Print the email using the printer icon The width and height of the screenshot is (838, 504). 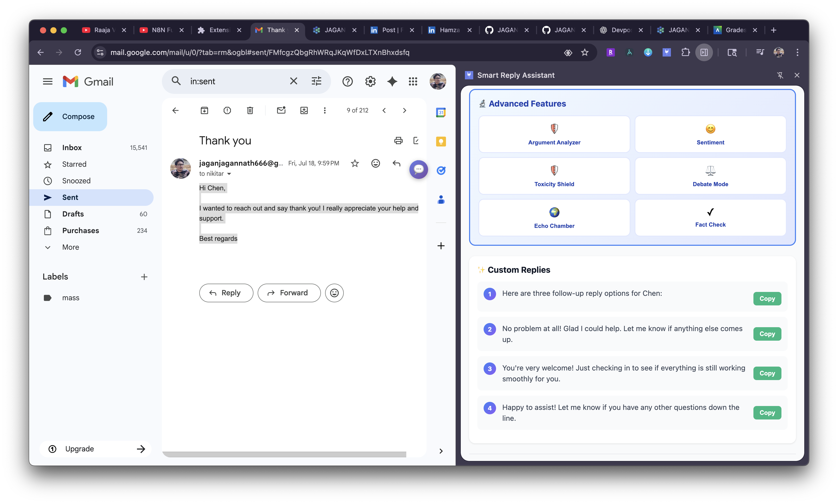pos(398,141)
